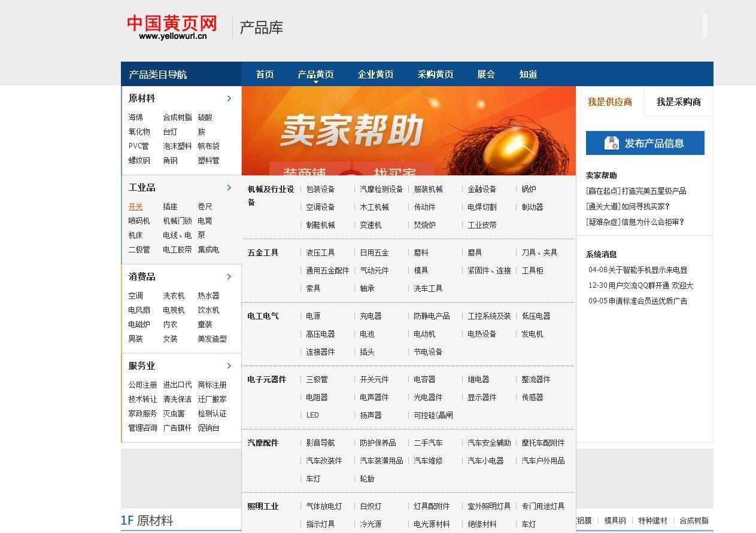Open the highlighted 开关 link
The width and height of the screenshot is (756, 533).
[136, 206]
